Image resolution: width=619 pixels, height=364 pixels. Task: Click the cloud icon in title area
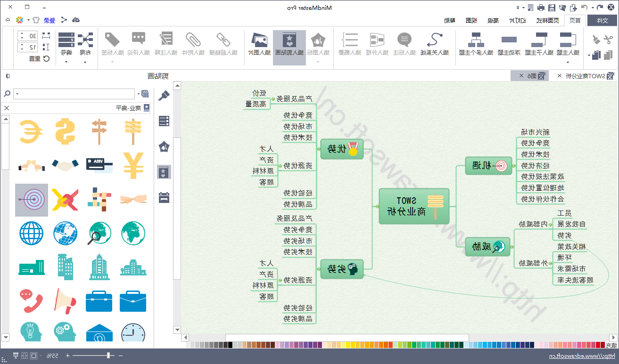[x=75, y=20]
